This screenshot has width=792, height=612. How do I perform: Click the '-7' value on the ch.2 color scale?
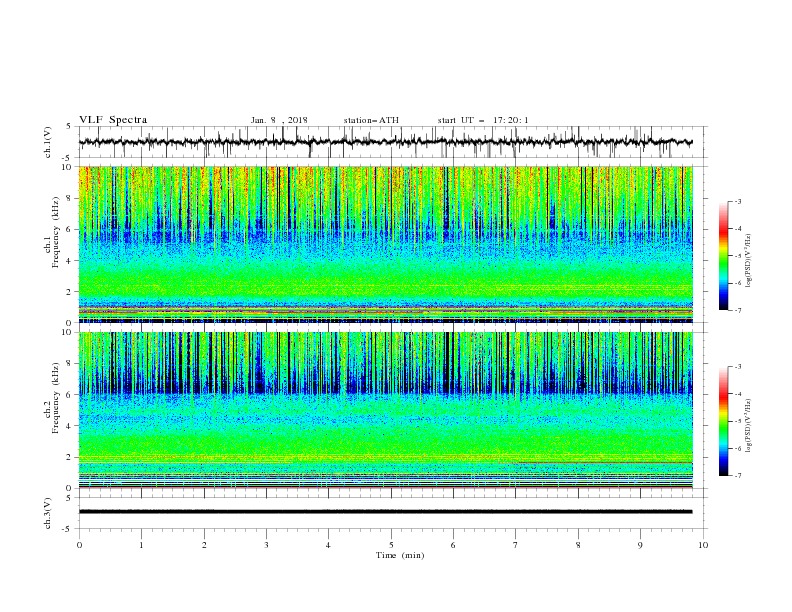point(737,475)
